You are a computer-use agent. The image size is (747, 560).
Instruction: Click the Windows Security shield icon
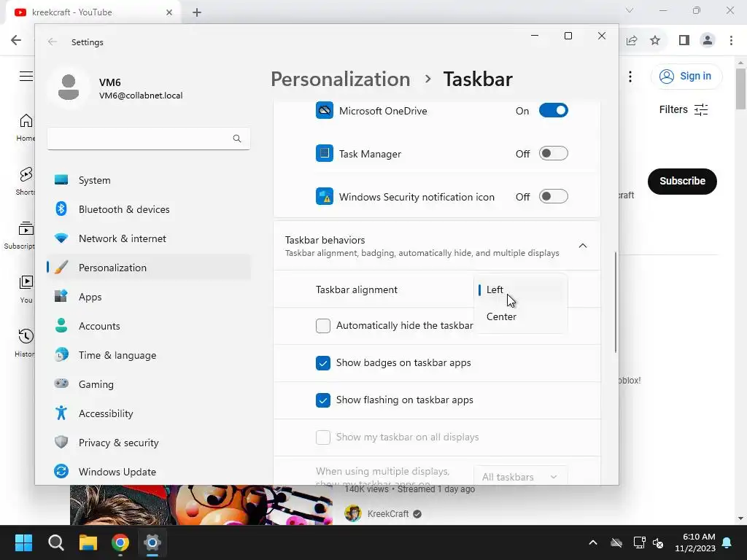[x=325, y=196]
